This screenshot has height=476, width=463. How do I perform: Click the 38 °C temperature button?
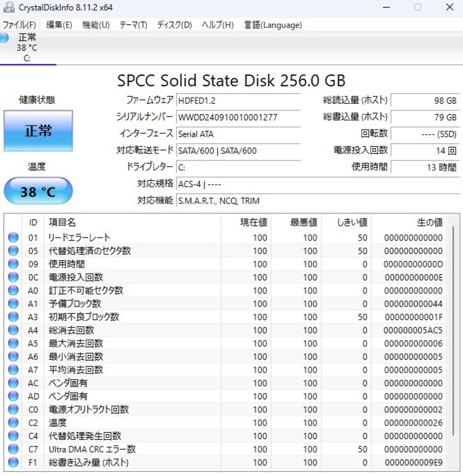tap(38, 191)
